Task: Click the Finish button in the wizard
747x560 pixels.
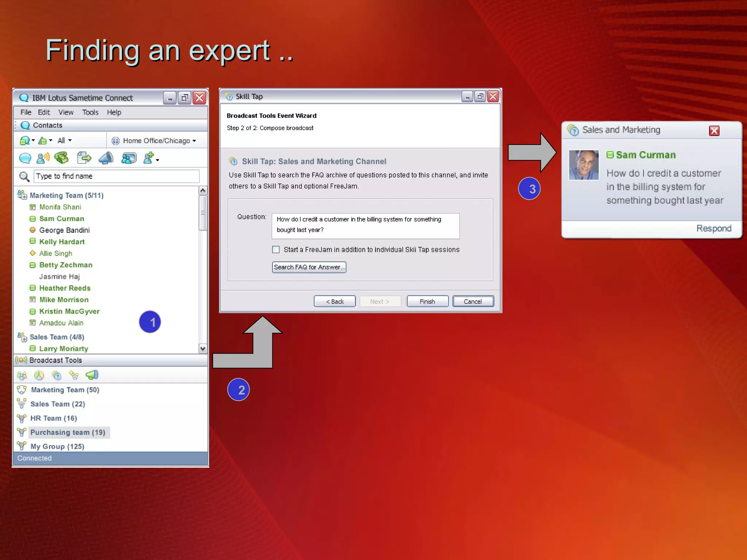Action: click(x=427, y=302)
